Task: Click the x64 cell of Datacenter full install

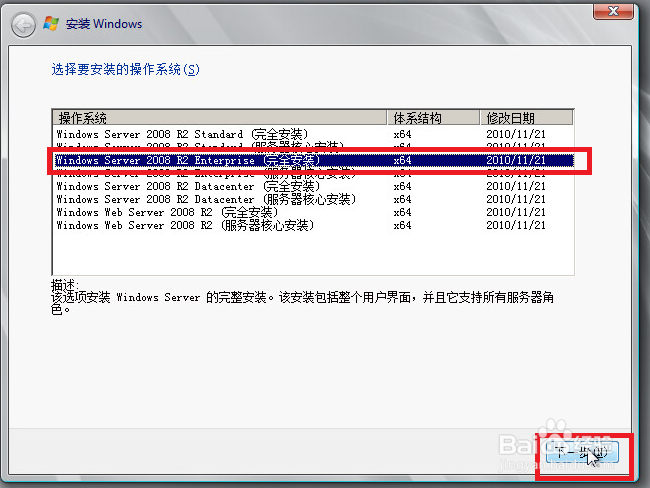Action: (x=402, y=186)
